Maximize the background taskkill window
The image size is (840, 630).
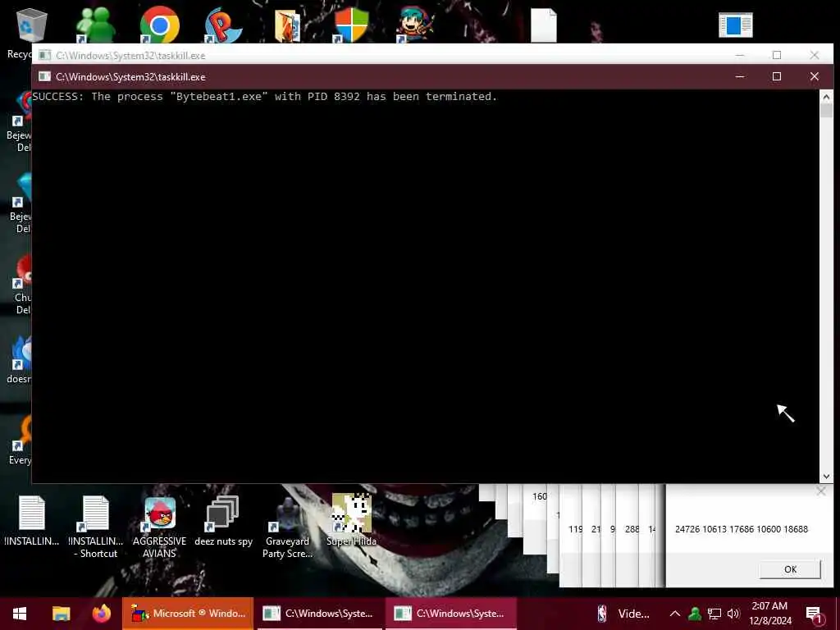(776, 55)
